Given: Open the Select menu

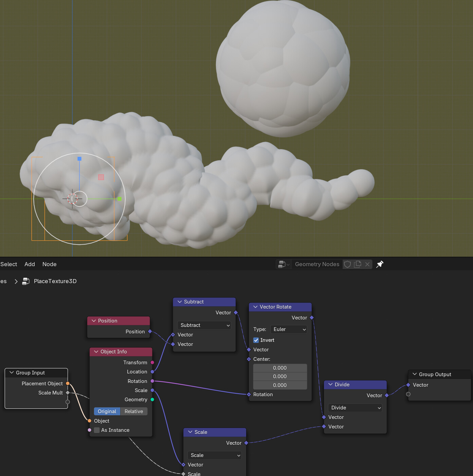Looking at the screenshot, I should coord(9,264).
